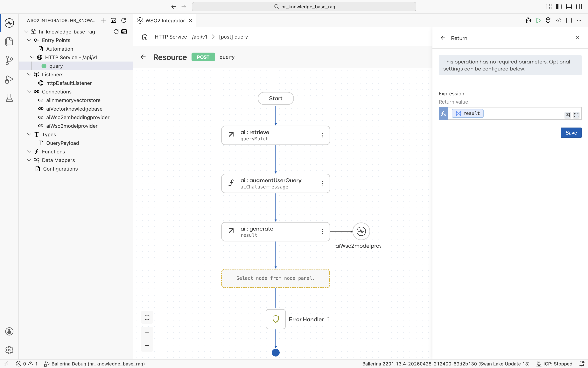588x368 pixels.
Task: Open the ai : augmentUserQuery node options menu
Action: (322, 183)
